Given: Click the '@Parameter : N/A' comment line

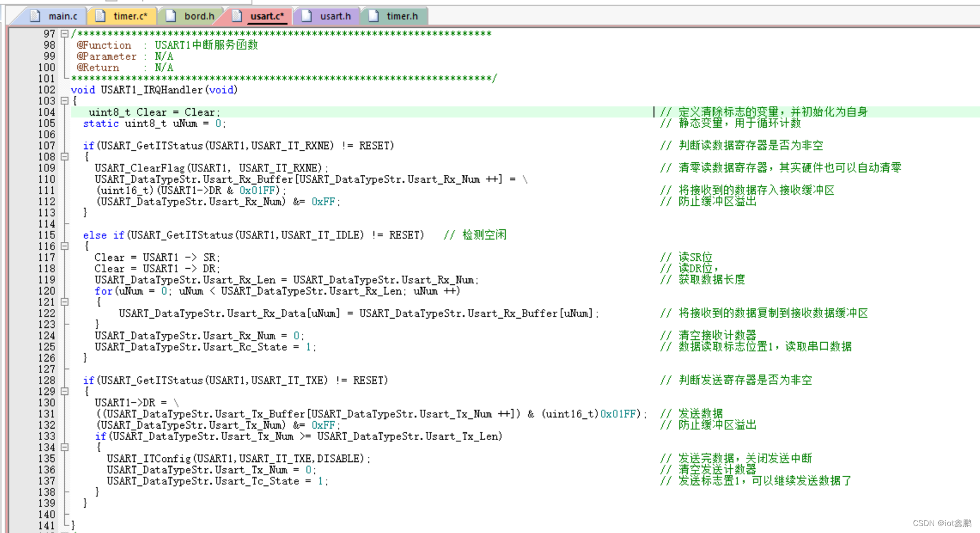Looking at the screenshot, I should 125,56.
